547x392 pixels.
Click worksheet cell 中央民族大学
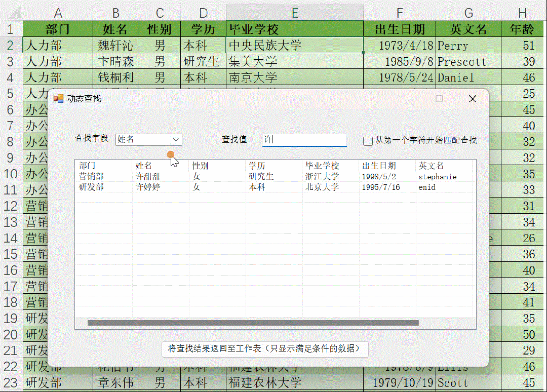(295, 46)
